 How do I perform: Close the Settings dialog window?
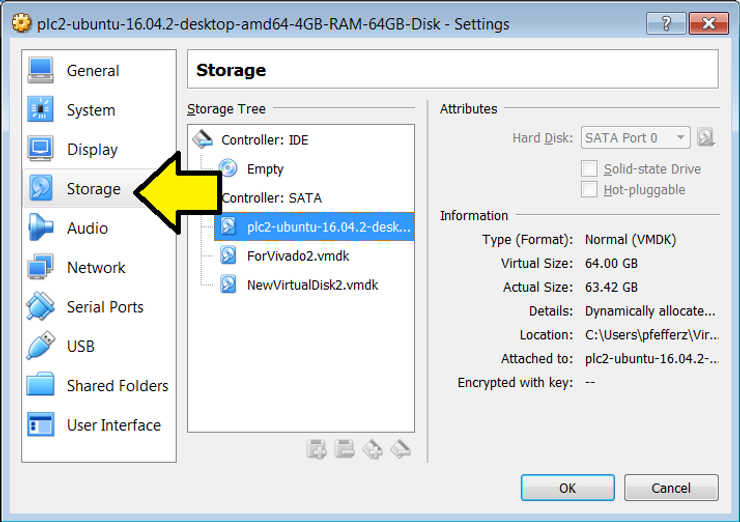pyautogui.click(x=708, y=23)
